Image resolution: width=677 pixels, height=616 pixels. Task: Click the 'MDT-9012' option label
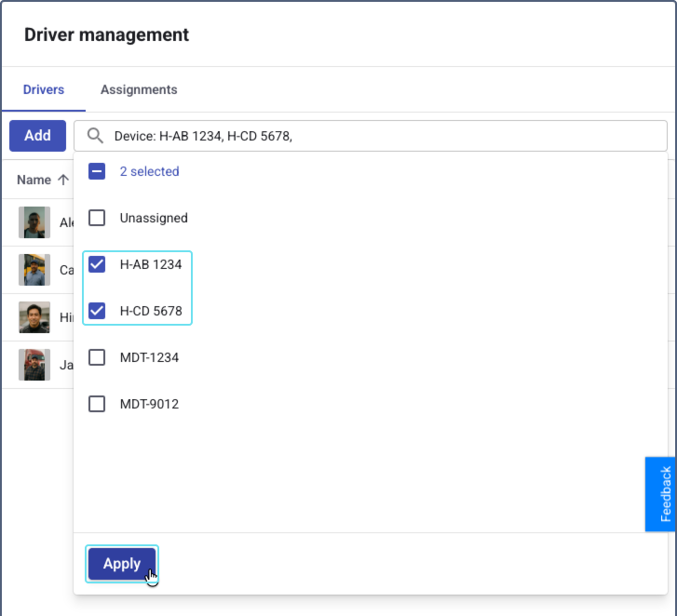pyautogui.click(x=149, y=404)
